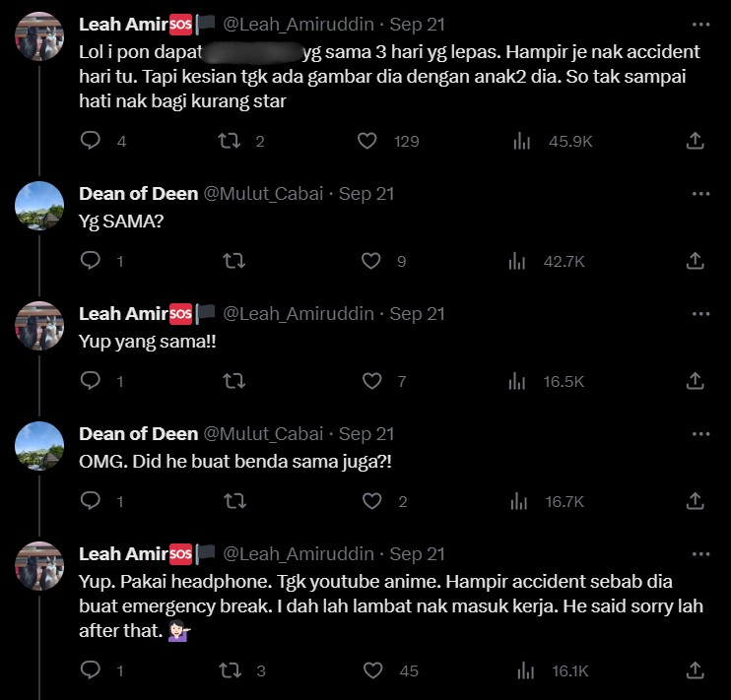Reply to Leah's tweet about the emergency brake
Image resolution: width=731 pixels, height=700 pixels.
pyautogui.click(x=90, y=670)
